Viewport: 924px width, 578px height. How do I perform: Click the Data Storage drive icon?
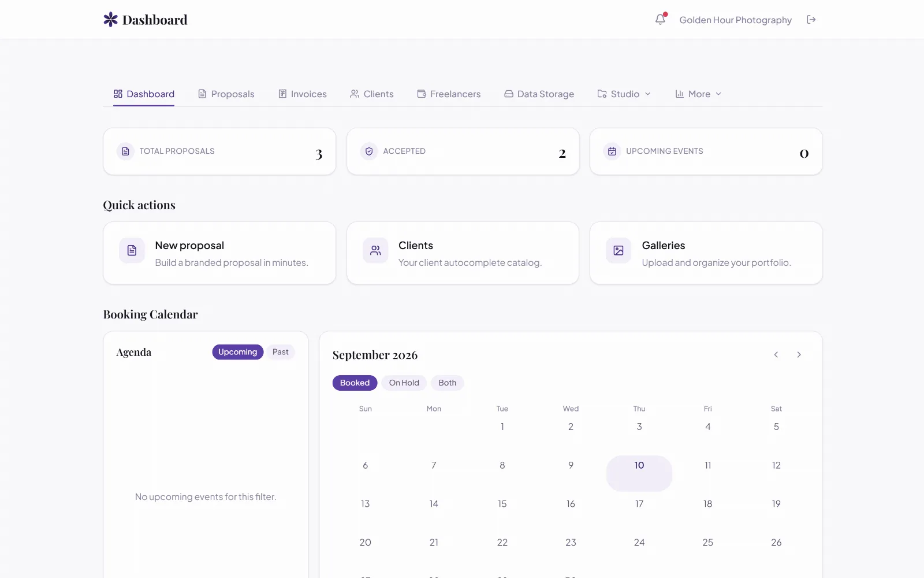509,94
